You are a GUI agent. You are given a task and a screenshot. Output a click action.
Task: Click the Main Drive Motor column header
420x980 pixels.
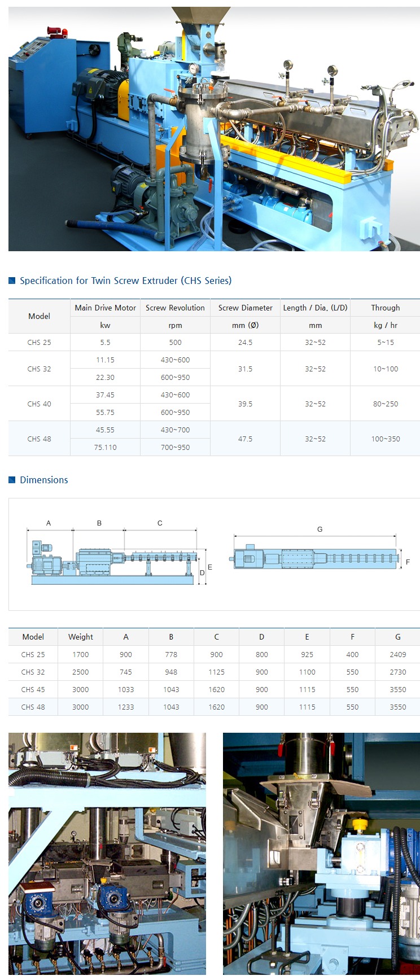[x=105, y=308]
